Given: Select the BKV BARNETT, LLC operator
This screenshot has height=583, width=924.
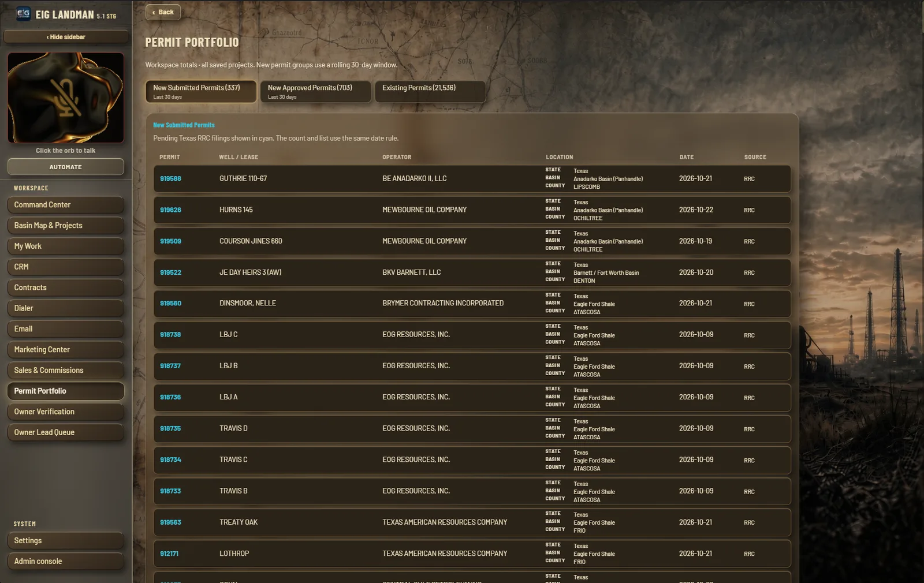Looking at the screenshot, I should (x=411, y=272).
